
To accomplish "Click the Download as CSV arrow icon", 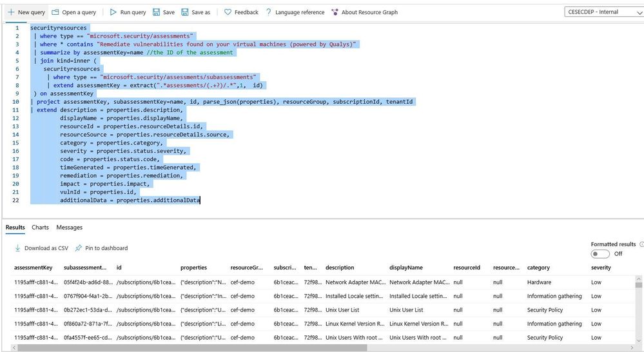I will (x=17, y=248).
